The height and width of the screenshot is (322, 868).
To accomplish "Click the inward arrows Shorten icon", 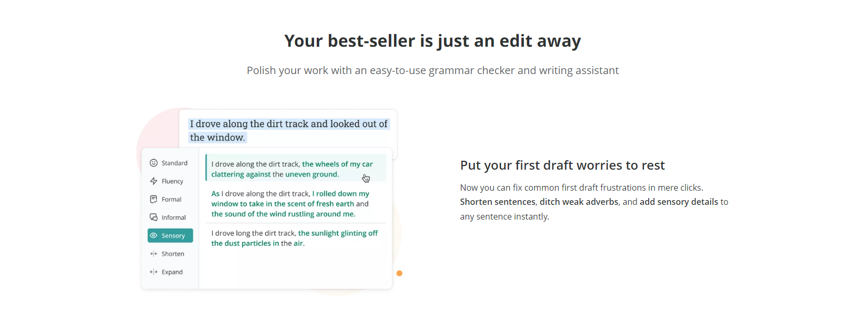I will [154, 254].
